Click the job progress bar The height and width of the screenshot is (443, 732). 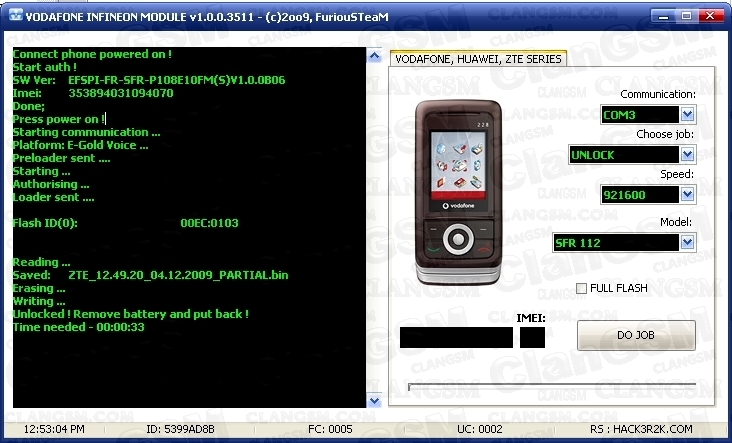coord(552,386)
